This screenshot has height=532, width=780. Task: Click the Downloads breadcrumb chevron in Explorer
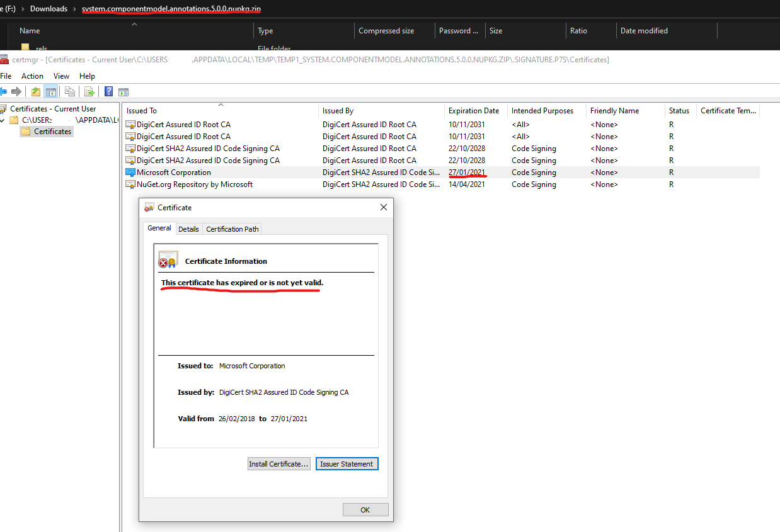pos(75,9)
